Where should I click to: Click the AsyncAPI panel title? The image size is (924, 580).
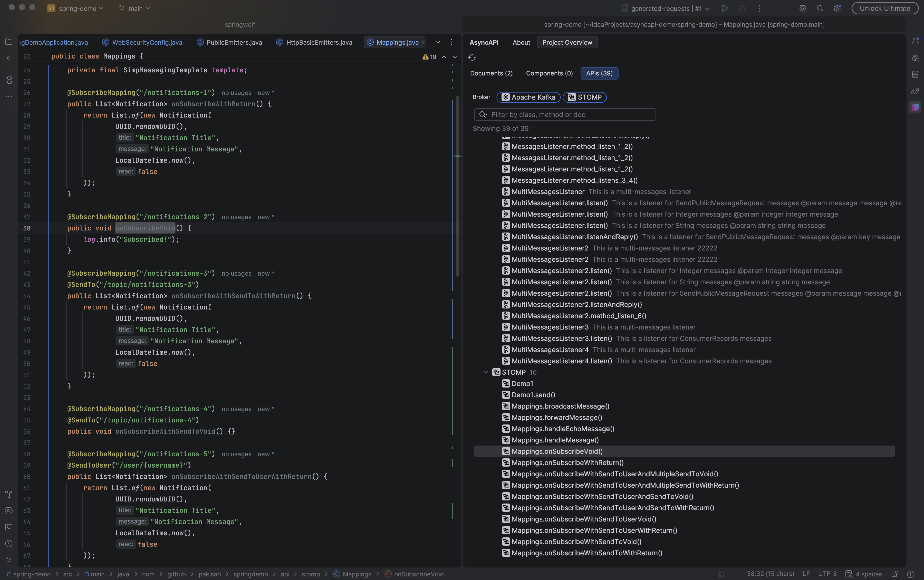coord(484,42)
